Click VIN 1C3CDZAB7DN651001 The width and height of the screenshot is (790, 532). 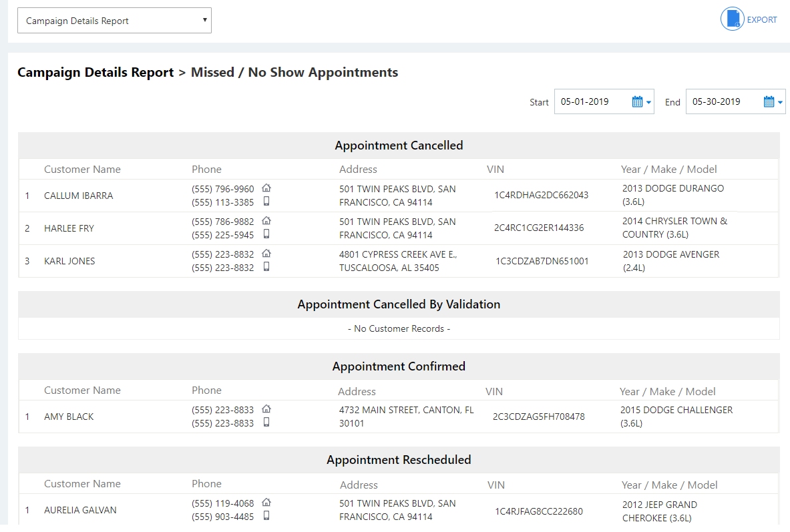(542, 261)
